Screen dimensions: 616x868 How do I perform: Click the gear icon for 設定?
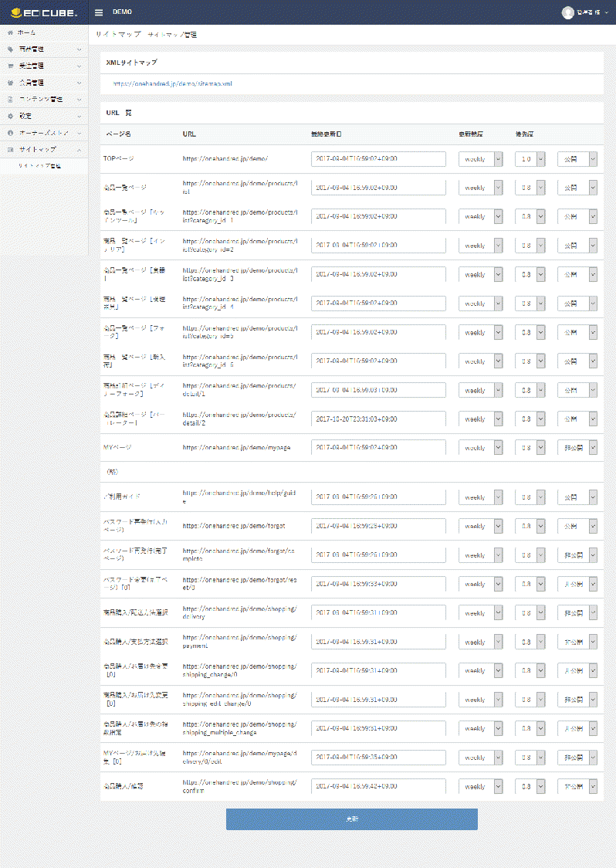[10, 116]
